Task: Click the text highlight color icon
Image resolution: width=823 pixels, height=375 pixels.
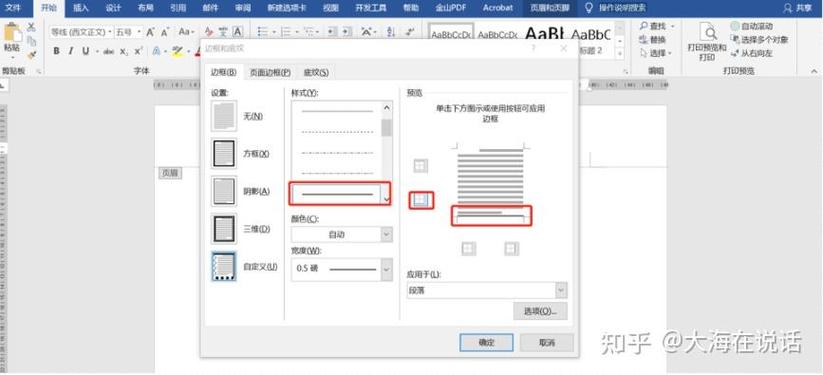Action: tap(177, 51)
